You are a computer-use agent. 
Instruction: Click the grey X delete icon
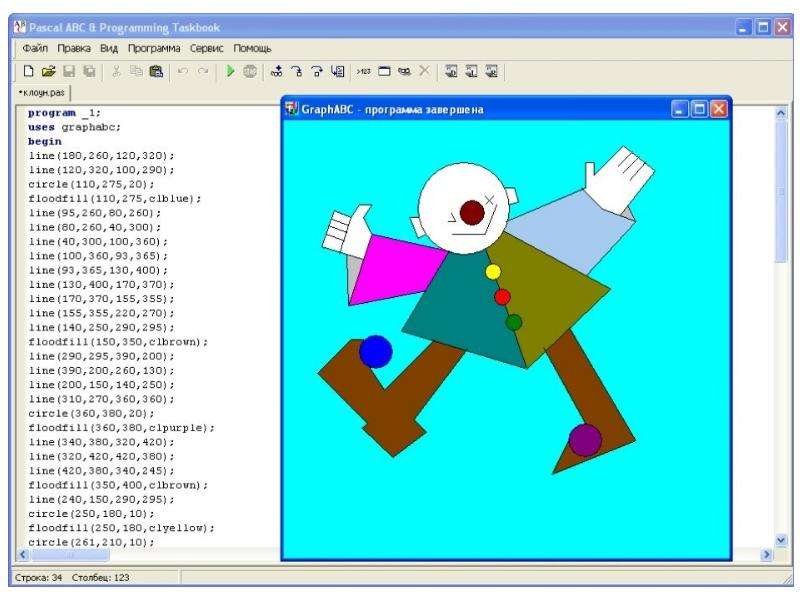tap(424, 71)
